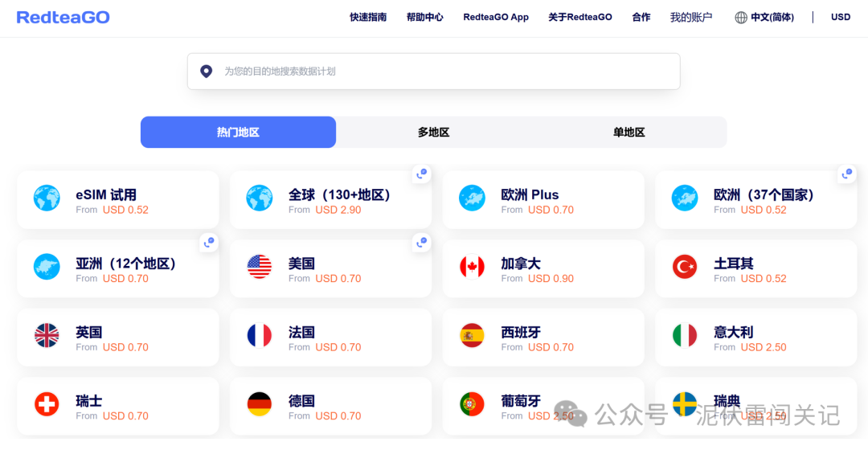Click the 欧洲 (37个国家) map icon

pos(685,198)
